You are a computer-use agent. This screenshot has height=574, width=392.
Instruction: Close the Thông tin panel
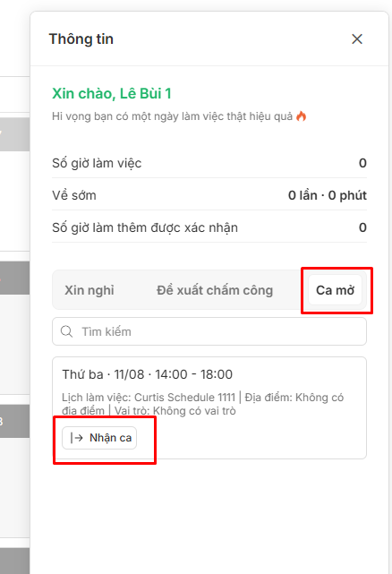[x=357, y=39]
